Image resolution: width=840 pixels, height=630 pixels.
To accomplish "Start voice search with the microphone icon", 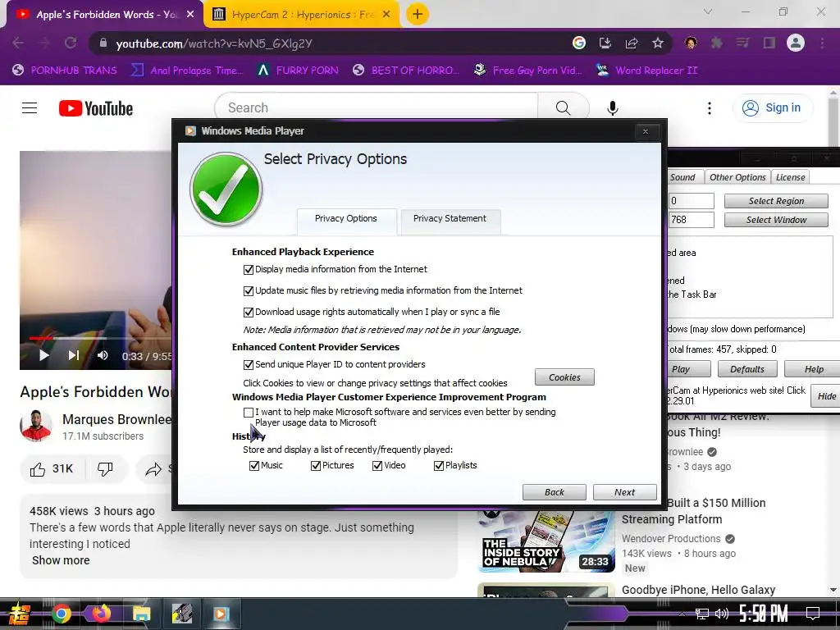I will coord(612,108).
